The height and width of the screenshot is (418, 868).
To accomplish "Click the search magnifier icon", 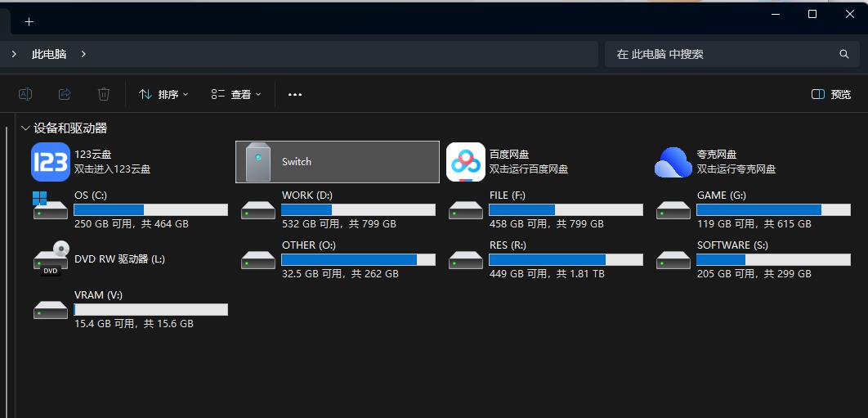I will pyautogui.click(x=844, y=54).
